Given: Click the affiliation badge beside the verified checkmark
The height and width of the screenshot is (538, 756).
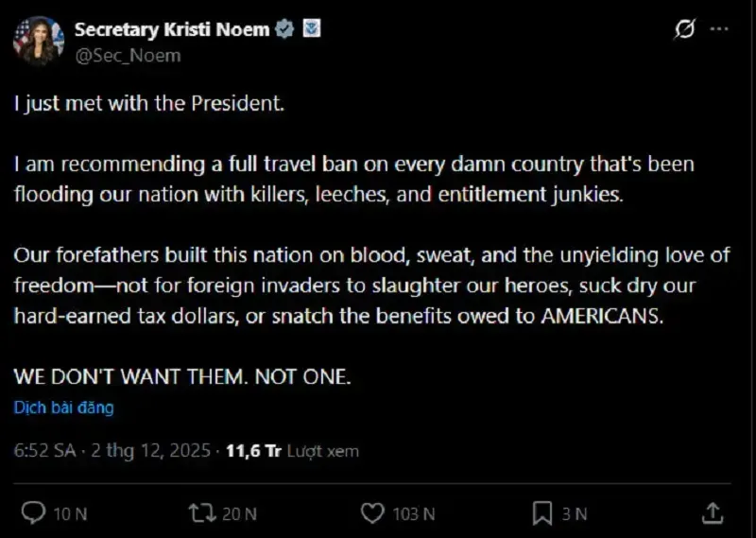Looking at the screenshot, I should pos(311,29).
